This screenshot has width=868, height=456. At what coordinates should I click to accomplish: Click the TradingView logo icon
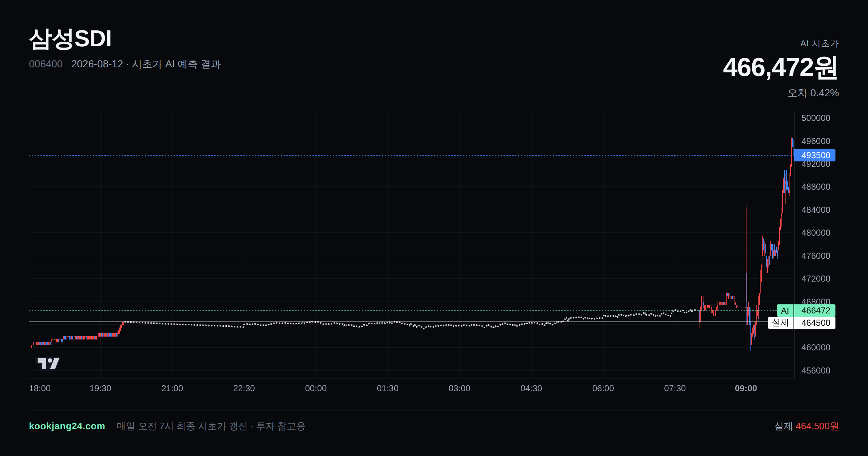pyautogui.click(x=48, y=363)
